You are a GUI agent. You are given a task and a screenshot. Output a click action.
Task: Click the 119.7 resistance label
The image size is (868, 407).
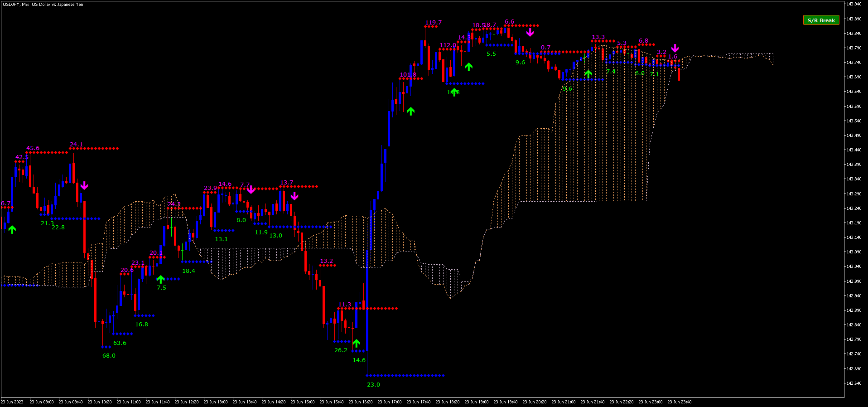(x=433, y=23)
